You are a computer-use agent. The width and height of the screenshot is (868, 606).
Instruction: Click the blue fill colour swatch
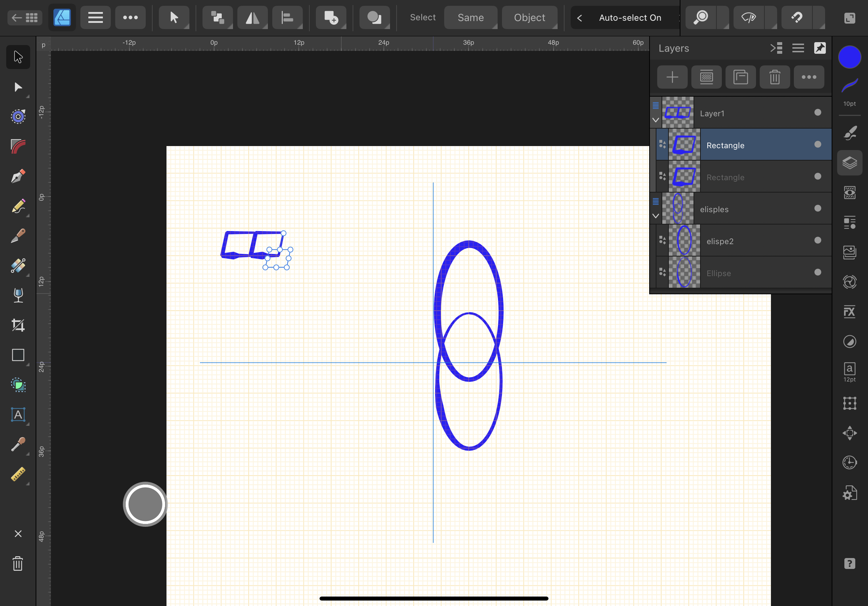(x=849, y=57)
